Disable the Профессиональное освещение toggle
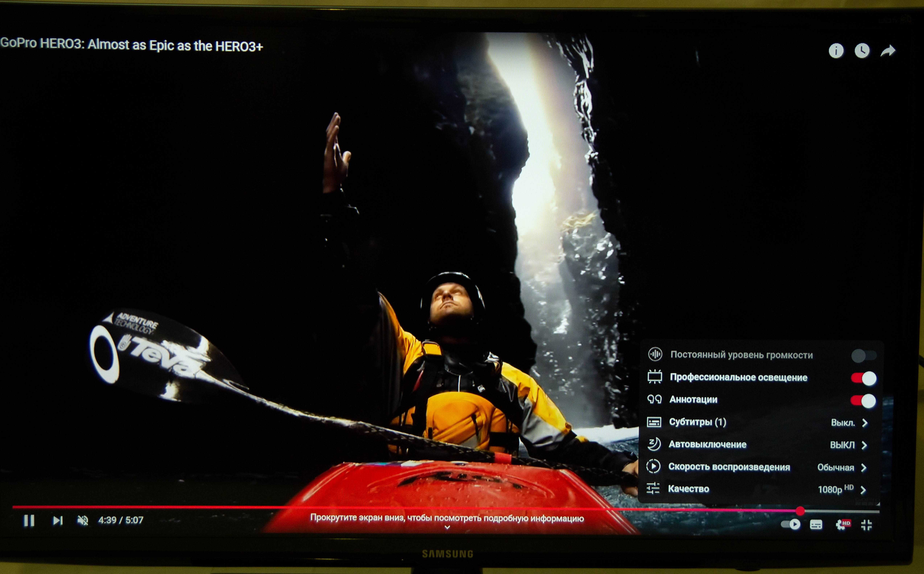The image size is (924, 574). click(x=863, y=378)
